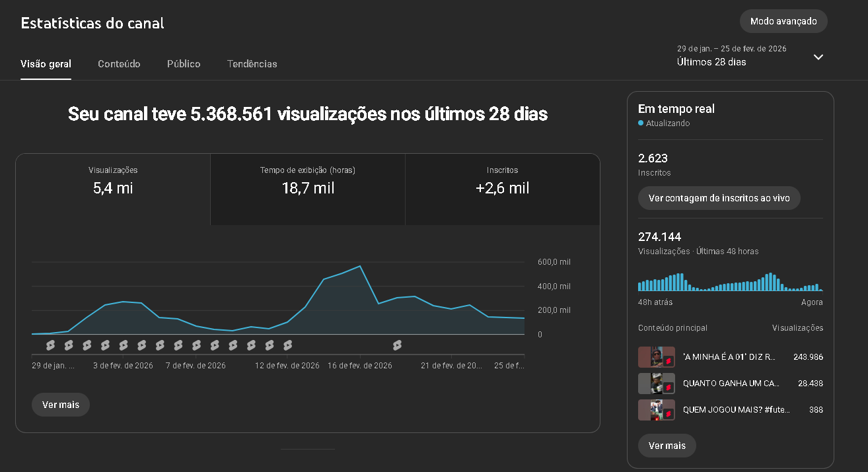Click the Atualizando status indicator
This screenshot has width=868, height=472.
tap(664, 123)
